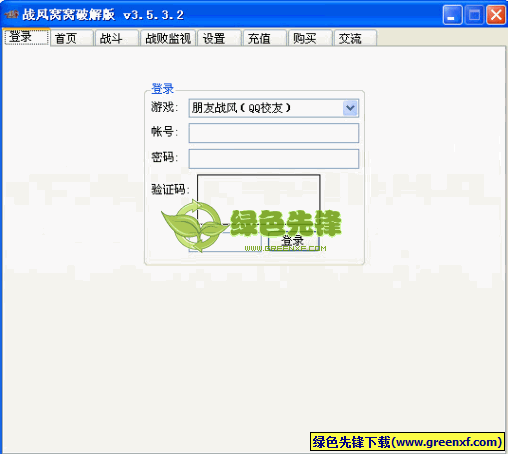Image resolution: width=508 pixels, height=454 pixels.
Task: Click the 验证码 captcha image box
Action: 259,199
